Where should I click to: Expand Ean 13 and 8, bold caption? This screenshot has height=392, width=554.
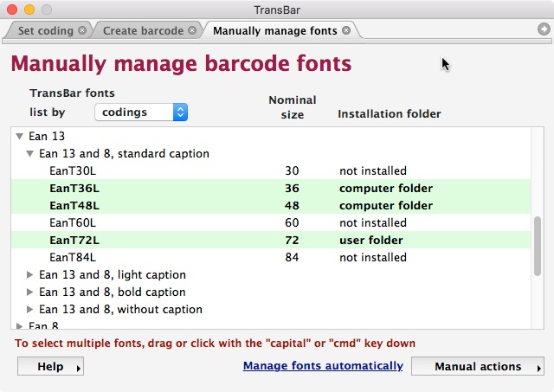(30, 292)
